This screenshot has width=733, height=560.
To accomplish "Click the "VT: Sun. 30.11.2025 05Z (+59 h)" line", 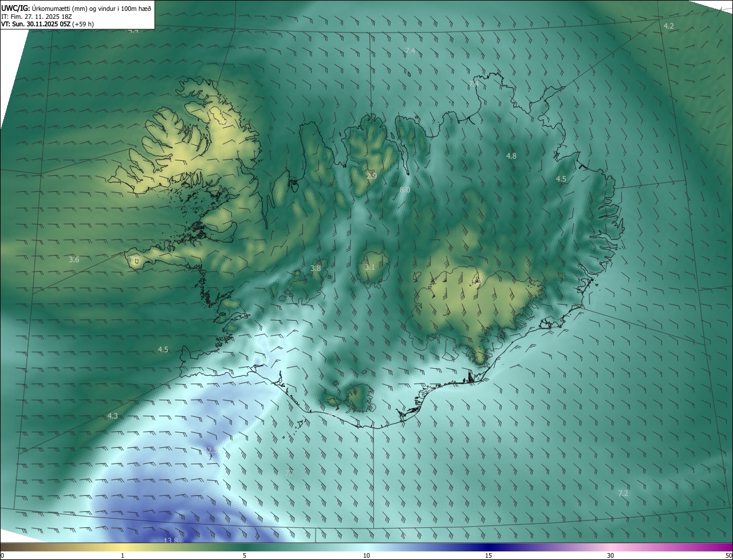I will [48, 23].
